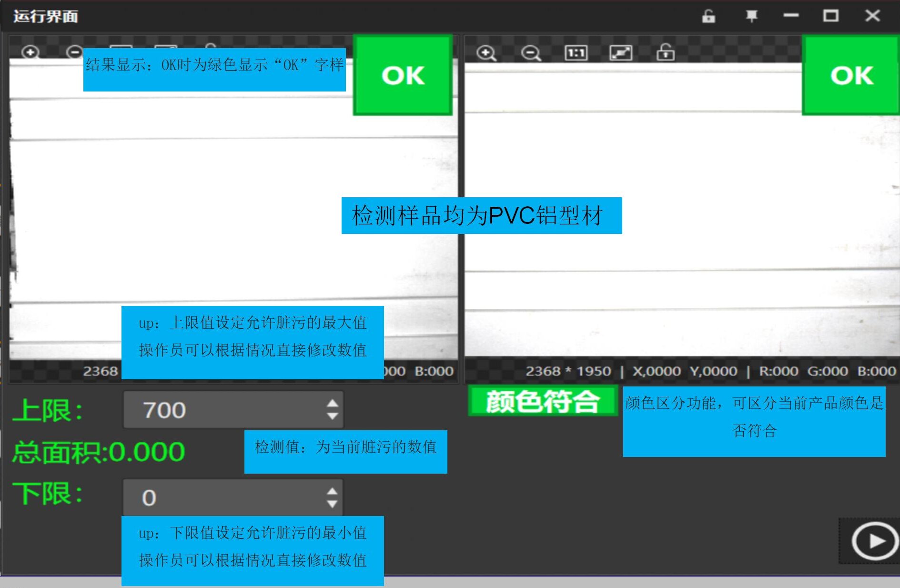
Task: Toggle the pin icon in the title bar
Action: [751, 16]
